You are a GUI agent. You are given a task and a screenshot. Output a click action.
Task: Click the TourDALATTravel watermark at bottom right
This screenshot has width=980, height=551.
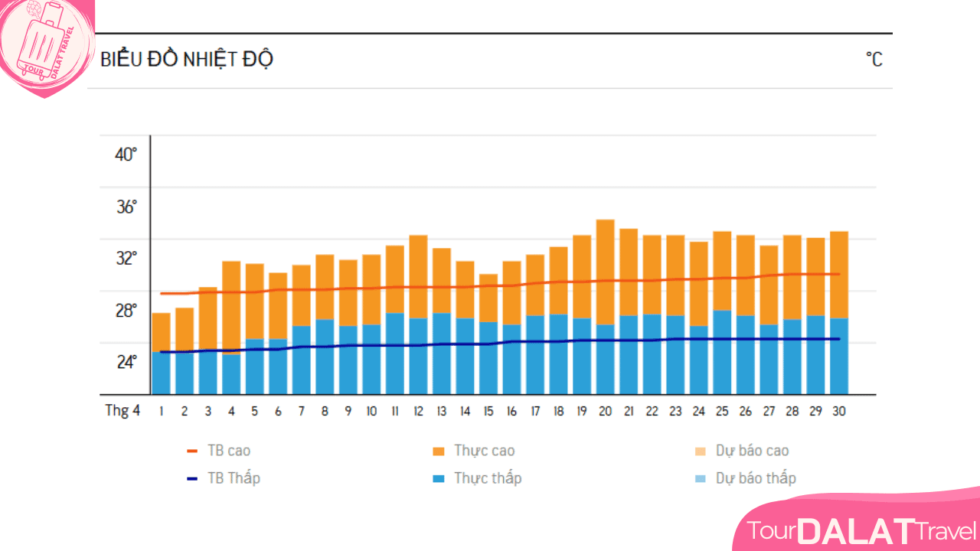tap(861, 530)
